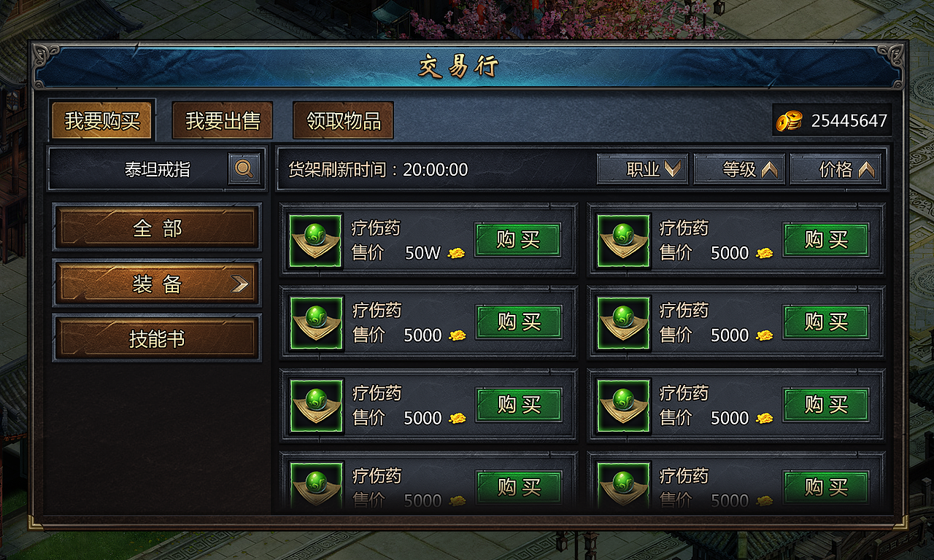
Task: Switch to the 领取物品 tab
Action: [x=344, y=120]
